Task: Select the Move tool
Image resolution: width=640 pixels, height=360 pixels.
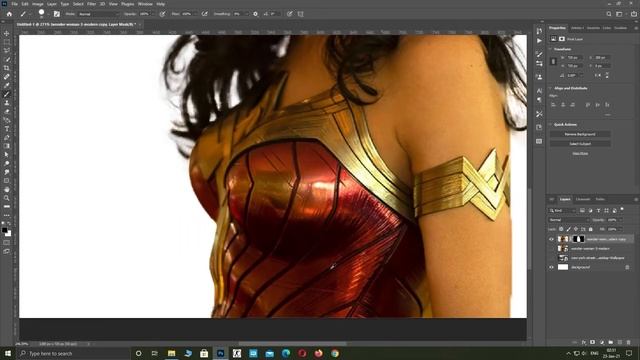Action: point(7,33)
